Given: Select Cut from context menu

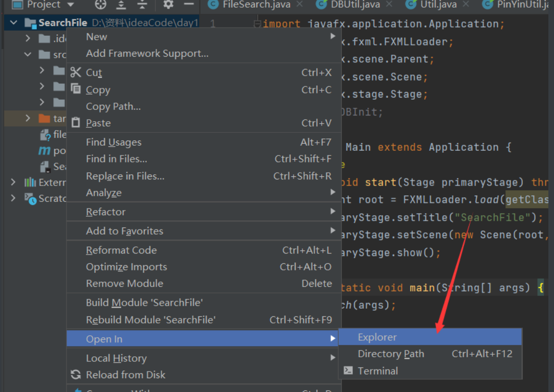Looking at the screenshot, I should [204, 72].
